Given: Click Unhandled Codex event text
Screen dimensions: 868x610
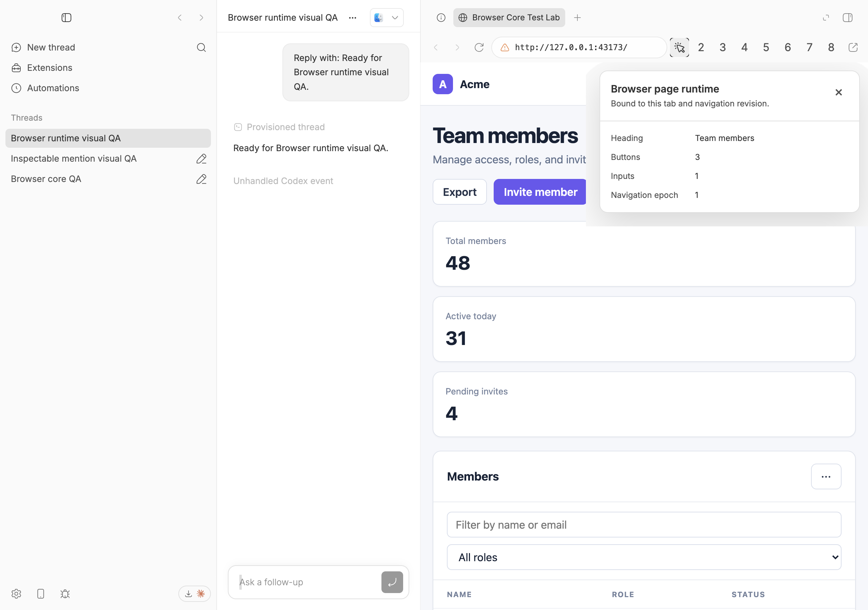Looking at the screenshot, I should pyautogui.click(x=283, y=181).
